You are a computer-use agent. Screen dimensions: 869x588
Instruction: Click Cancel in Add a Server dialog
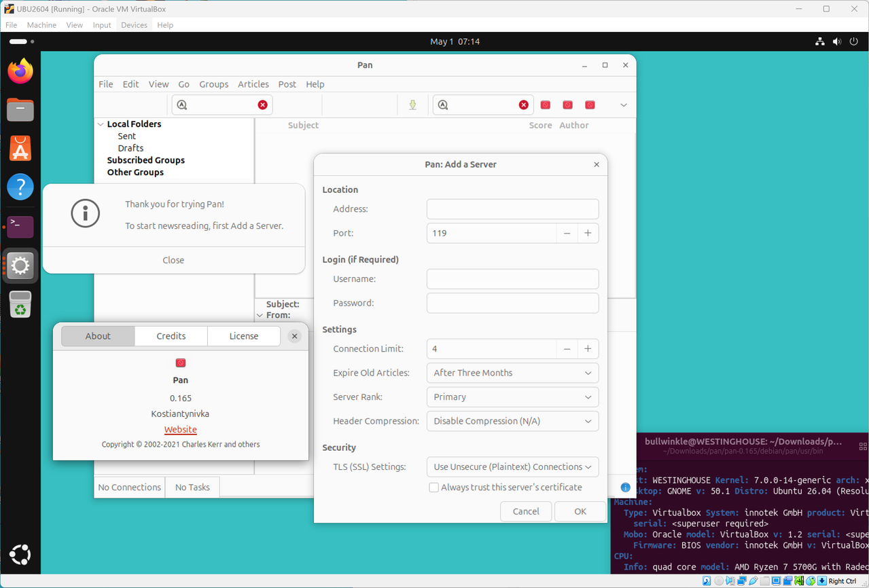pos(526,511)
